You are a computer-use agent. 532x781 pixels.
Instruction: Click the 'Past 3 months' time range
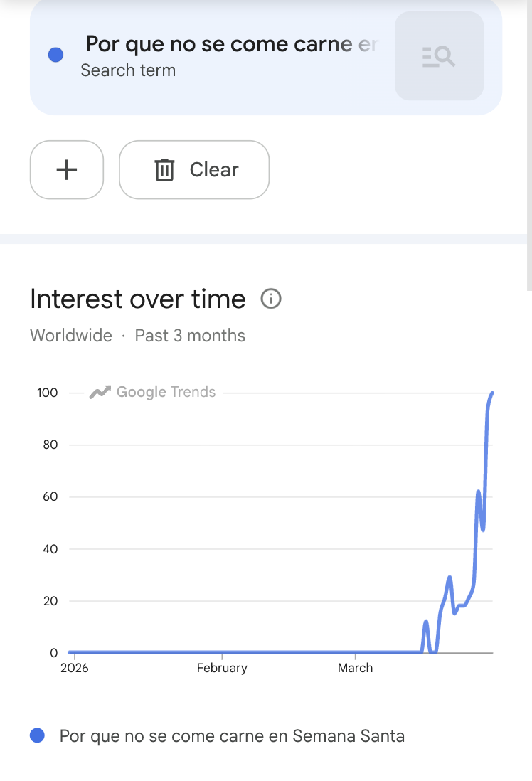point(190,336)
